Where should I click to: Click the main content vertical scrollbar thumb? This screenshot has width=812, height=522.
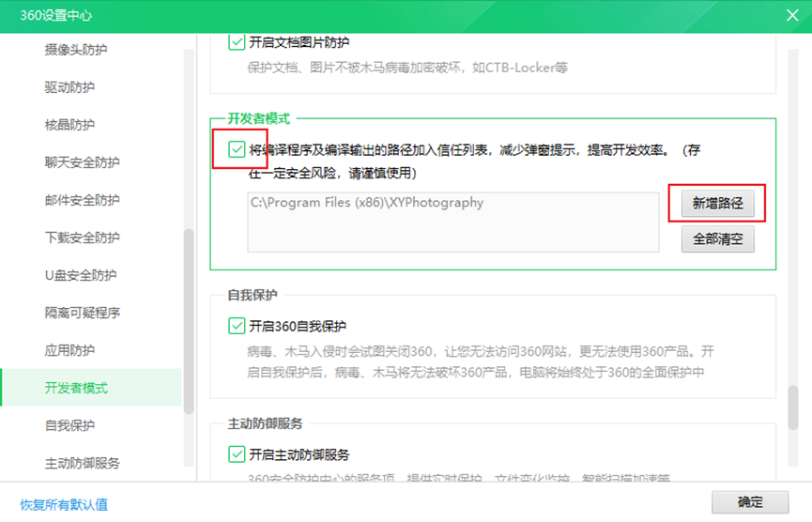point(793,407)
